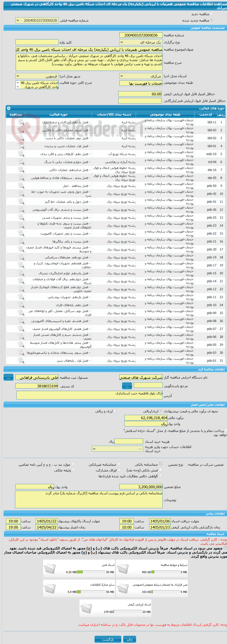Open view icon for row pds-23
Viewport: 227px width, 644px height.
tap(21, 225)
